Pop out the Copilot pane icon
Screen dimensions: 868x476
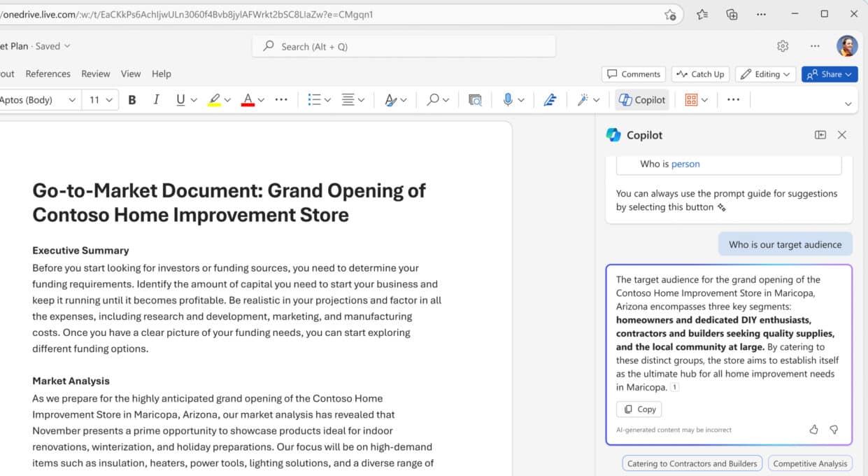click(x=820, y=135)
